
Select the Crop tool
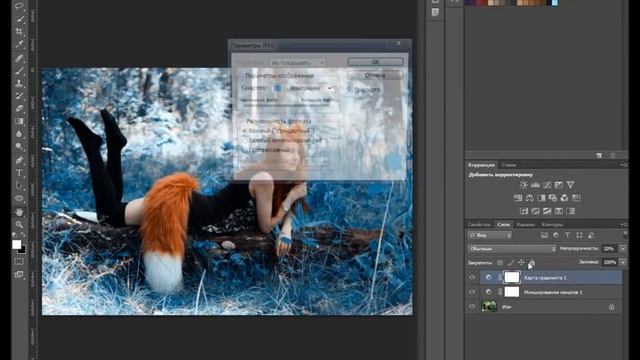tap(19, 31)
